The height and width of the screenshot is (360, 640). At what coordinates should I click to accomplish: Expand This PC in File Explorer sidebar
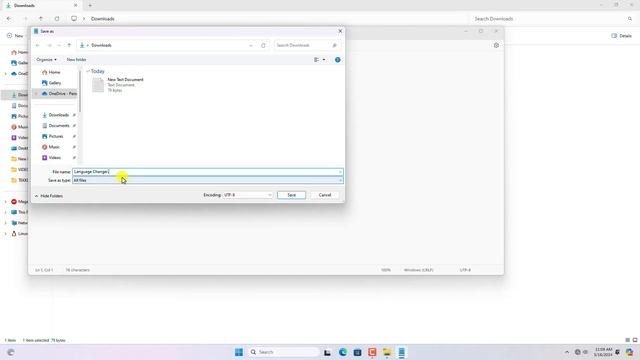pyautogui.click(x=6, y=212)
